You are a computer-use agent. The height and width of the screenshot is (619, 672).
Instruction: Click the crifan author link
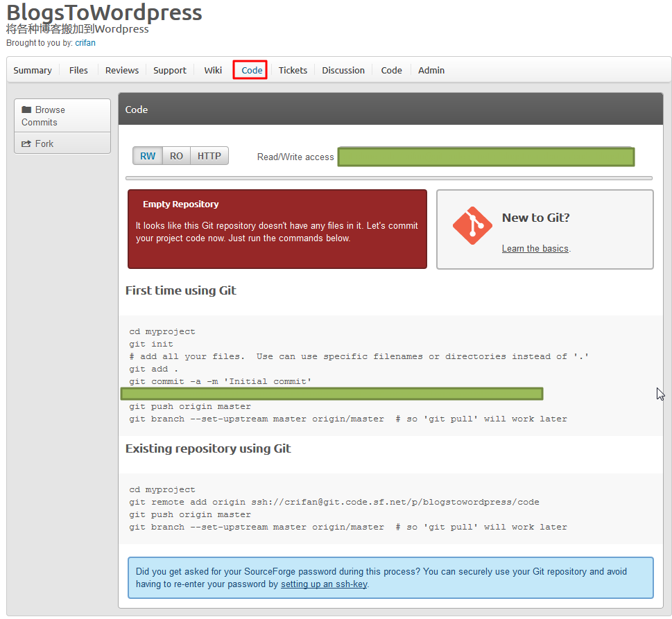85,43
